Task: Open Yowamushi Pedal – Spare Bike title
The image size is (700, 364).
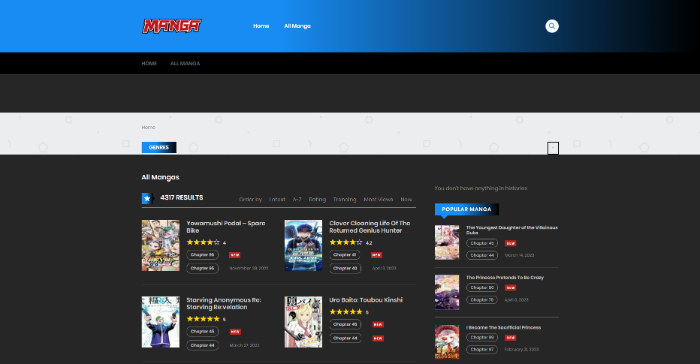Action: click(x=226, y=227)
